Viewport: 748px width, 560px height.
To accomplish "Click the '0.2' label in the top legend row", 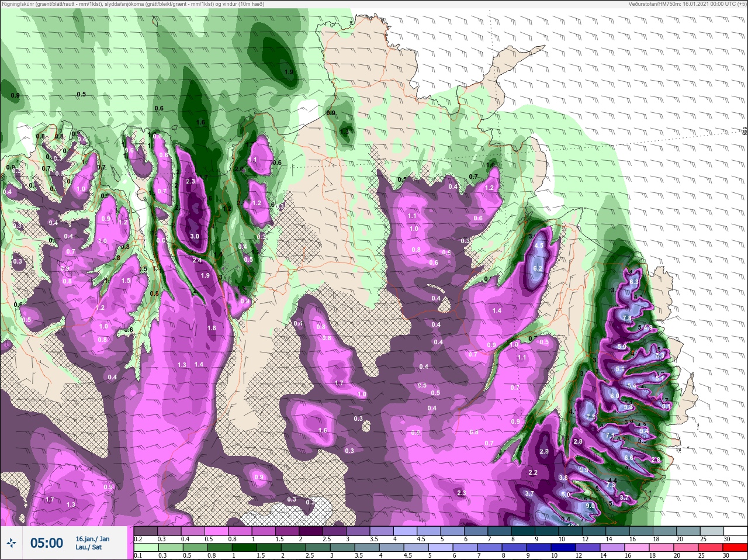I will click(x=138, y=539).
